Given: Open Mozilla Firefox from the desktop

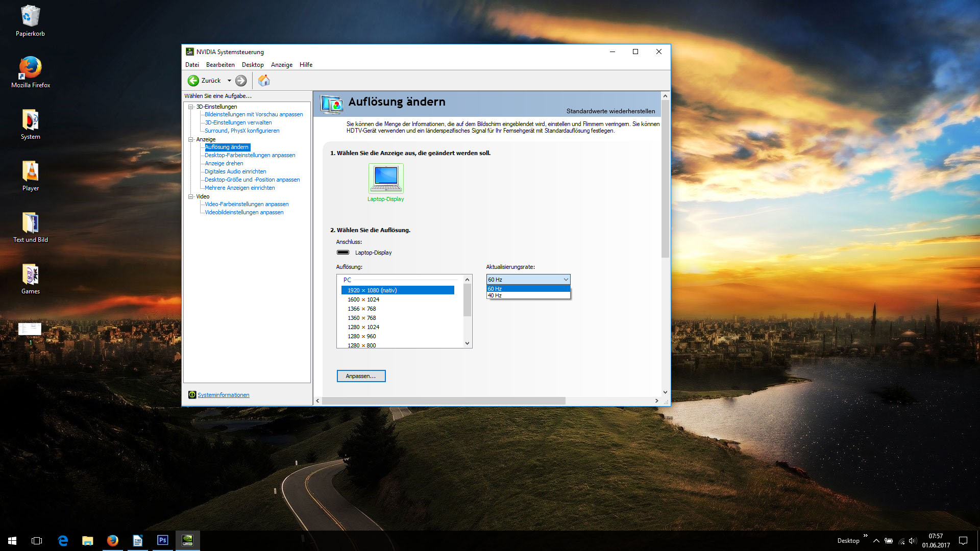Looking at the screenshot, I should click(31, 68).
